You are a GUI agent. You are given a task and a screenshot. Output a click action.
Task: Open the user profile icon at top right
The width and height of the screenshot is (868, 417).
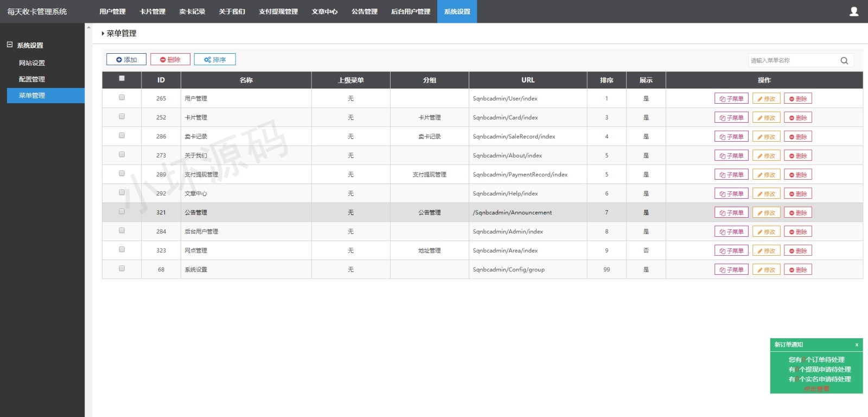pyautogui.click(x=854, y=11)
